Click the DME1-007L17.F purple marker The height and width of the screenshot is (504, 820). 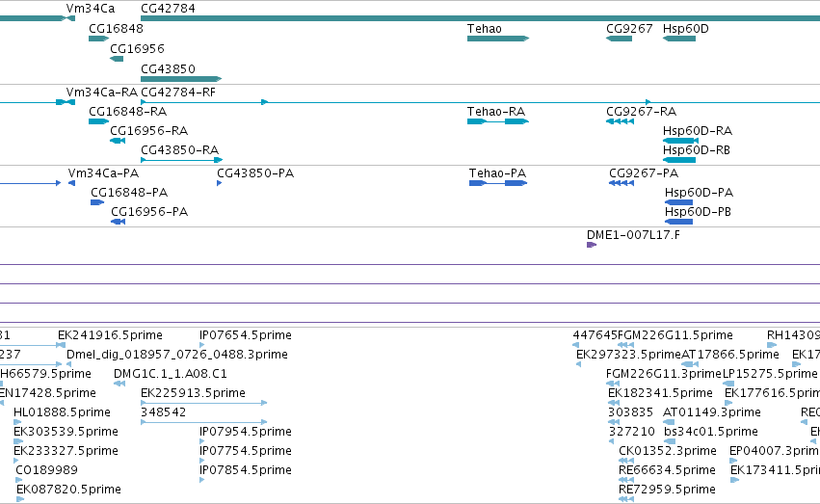tap(592, 245)
